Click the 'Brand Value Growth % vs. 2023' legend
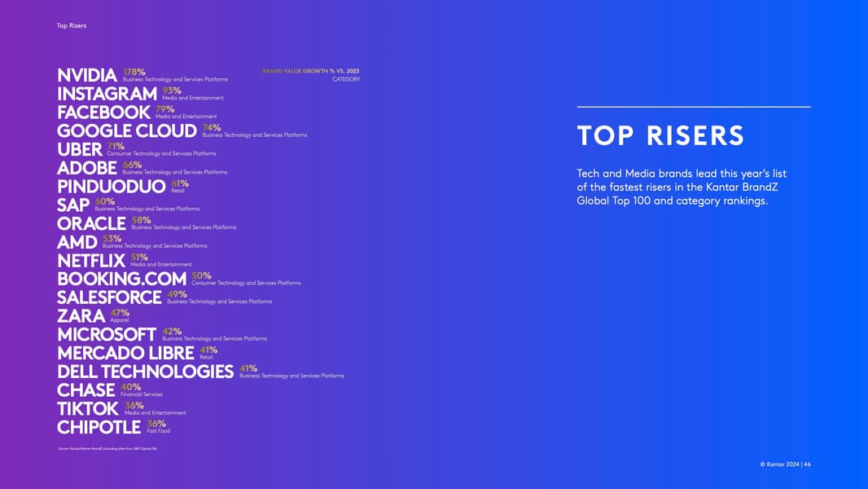Image resolution: width=868 pixels, height=489 pixels. coord(310,71)
